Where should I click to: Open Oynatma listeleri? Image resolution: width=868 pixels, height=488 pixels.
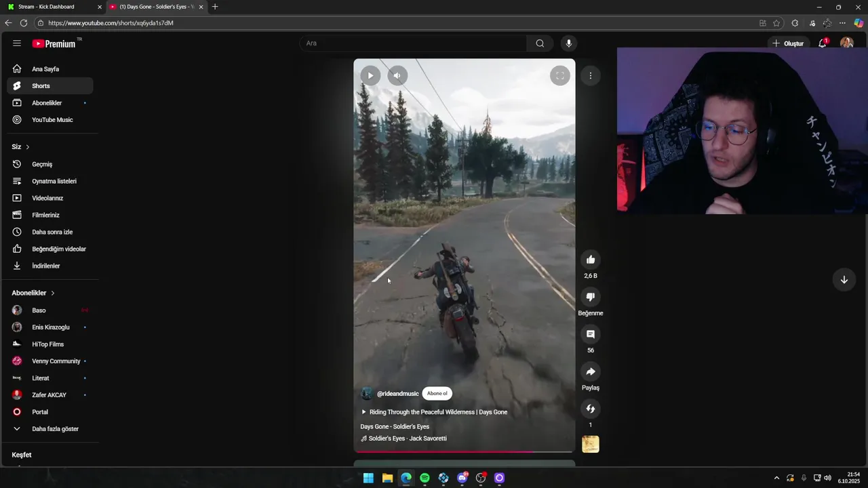(50, 181)
